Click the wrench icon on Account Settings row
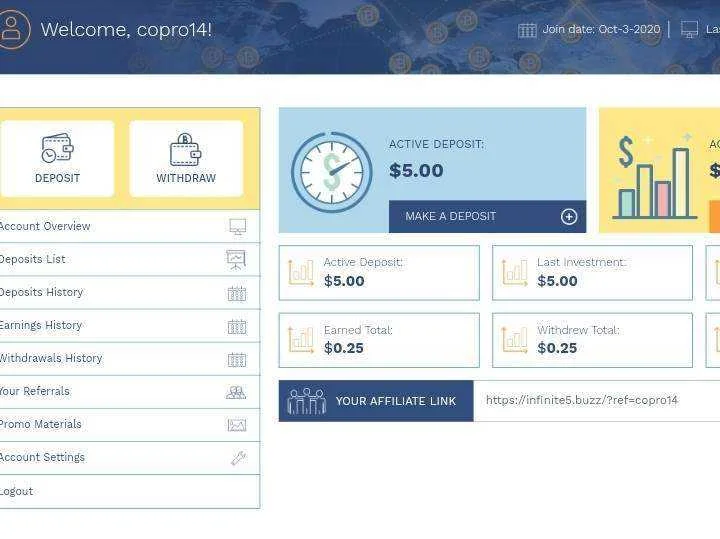 pos(239,458)
